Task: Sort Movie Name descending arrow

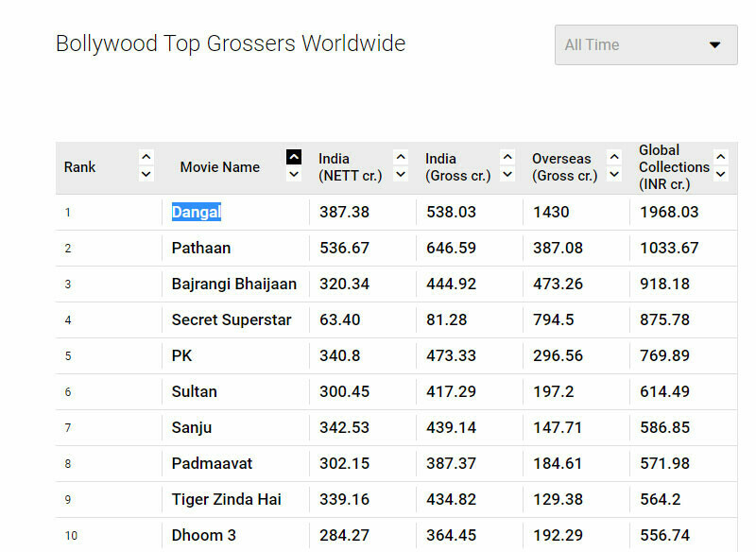Action: click(294, 175)
